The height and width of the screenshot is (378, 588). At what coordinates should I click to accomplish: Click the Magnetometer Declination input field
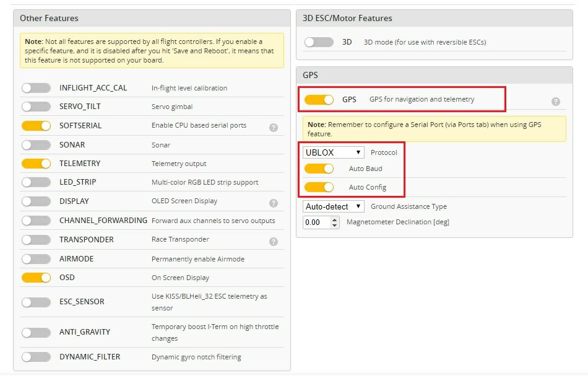(x=317, y=222)
